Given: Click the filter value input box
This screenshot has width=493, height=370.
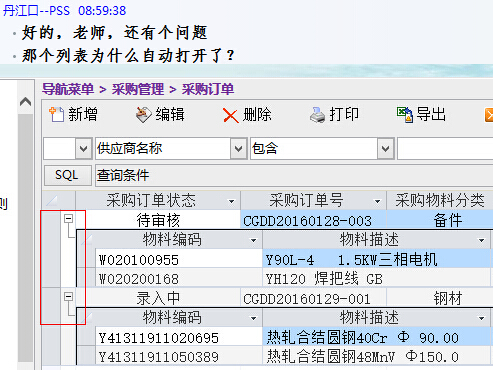Looking at the screenshot, I should [x=445, y=148].
